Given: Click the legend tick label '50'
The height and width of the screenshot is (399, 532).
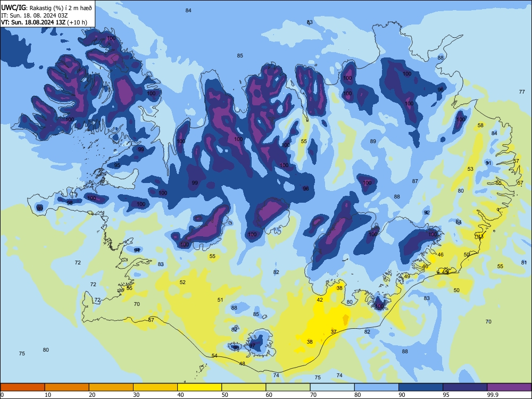Looking at the screenshot, I should pyautogui.click(x=225, y=395).
